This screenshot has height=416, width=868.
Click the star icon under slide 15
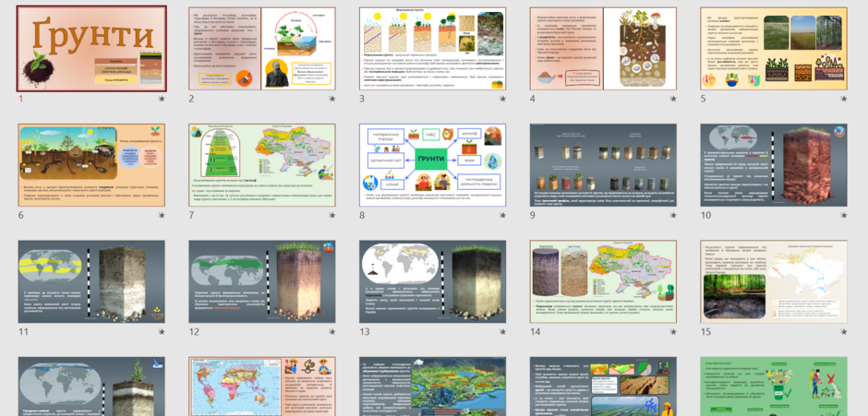(844, 332)
